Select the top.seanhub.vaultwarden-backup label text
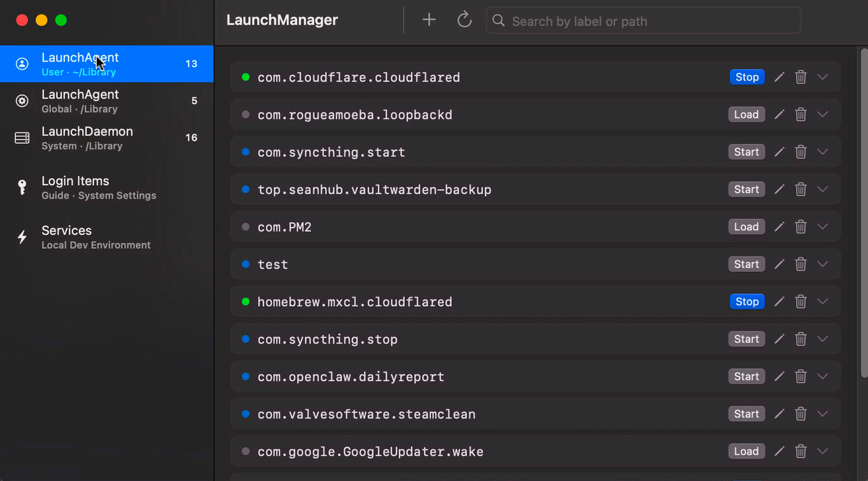This screenshot has width=868, height=481. (x=374, y=190)
